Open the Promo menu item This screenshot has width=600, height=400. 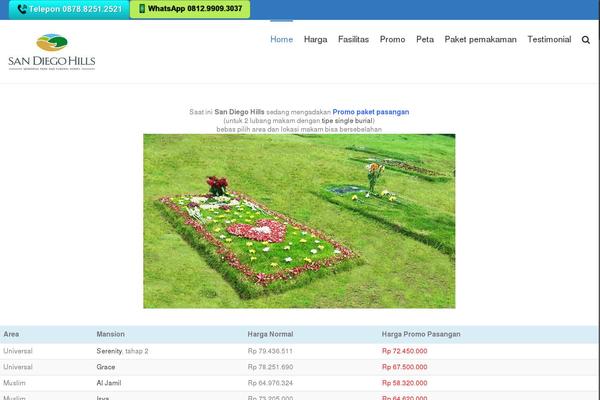point(392,39)
